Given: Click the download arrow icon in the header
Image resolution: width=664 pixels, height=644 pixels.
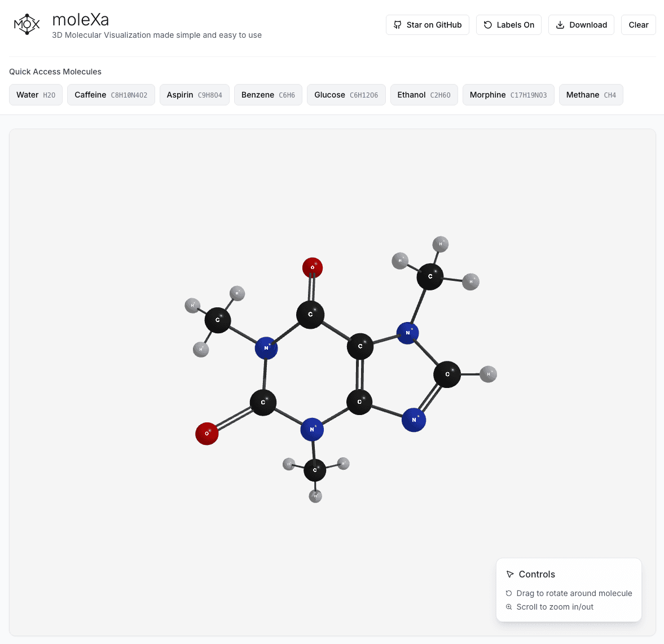Looking at the screenshot, I should (x=560, y=25).
